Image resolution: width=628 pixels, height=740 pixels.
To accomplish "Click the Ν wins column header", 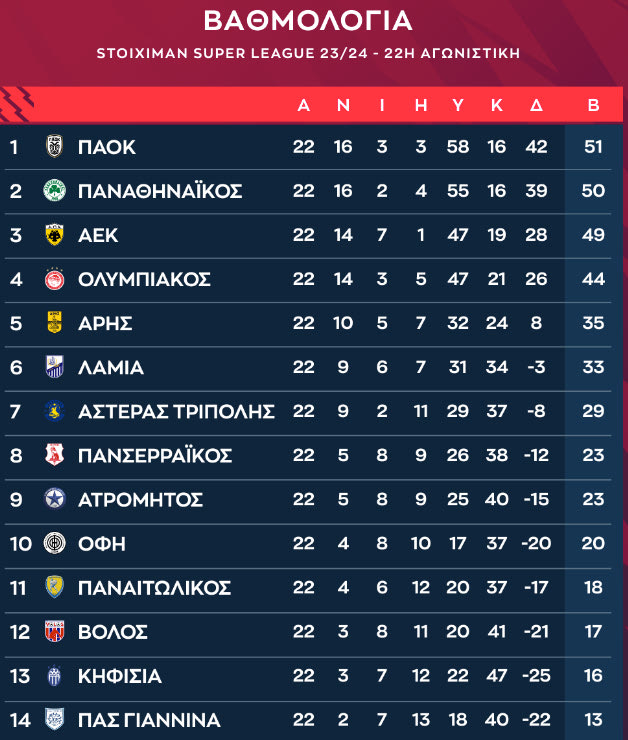I will coord(343,105).
